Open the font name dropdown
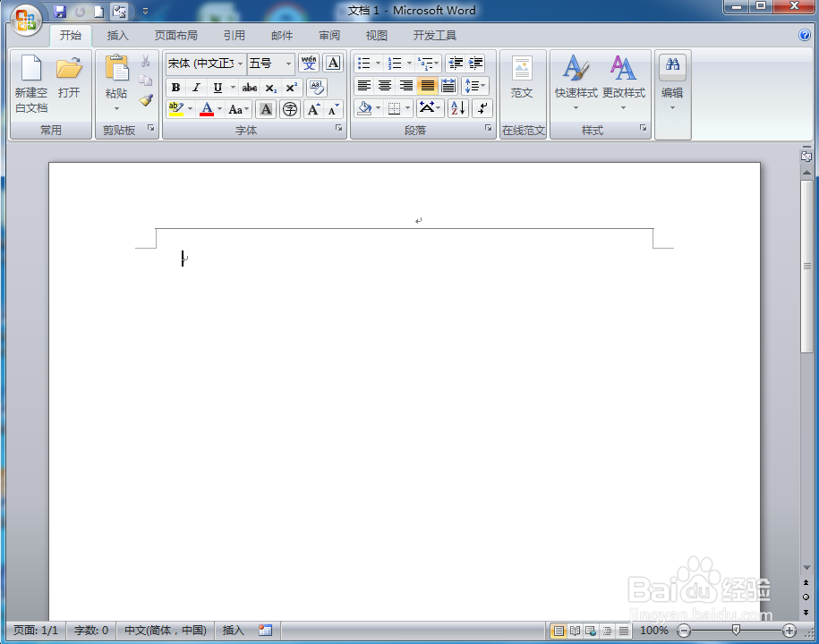Viewport: 819px width, 644px height. [240, 64]
